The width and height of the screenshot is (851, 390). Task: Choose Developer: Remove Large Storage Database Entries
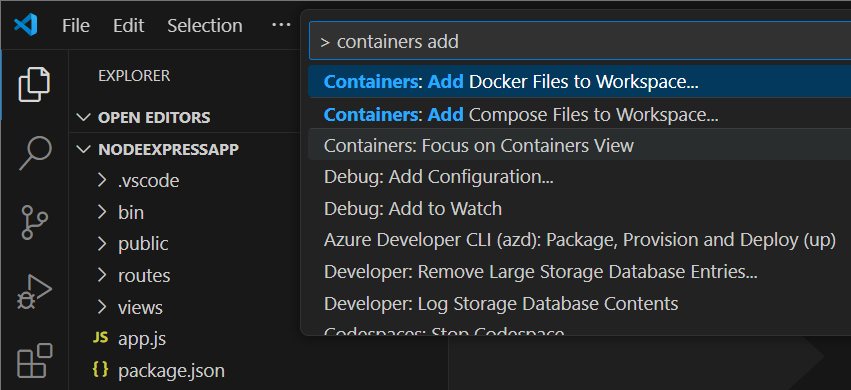coord(580,271)
